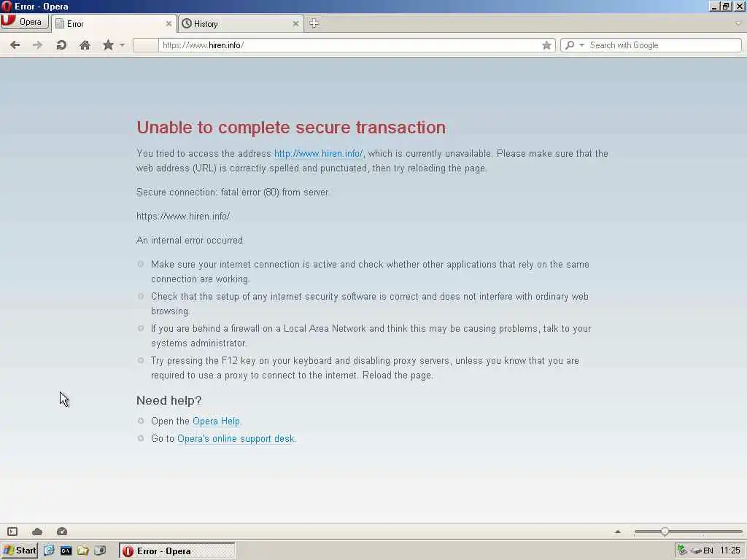This screenshot has height=560, width=747.
Task: Click the clock showing 11:25
Action: [x=729, y=551]
